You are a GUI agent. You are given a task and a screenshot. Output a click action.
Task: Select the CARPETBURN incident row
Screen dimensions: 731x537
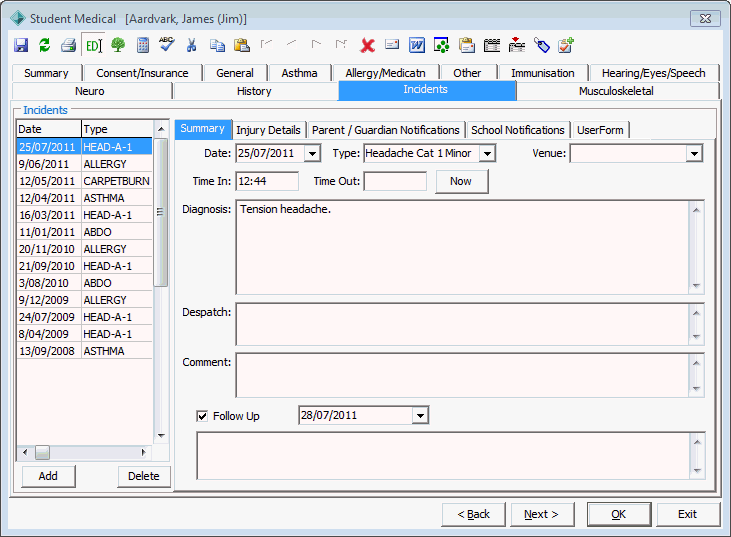point(84,181)
